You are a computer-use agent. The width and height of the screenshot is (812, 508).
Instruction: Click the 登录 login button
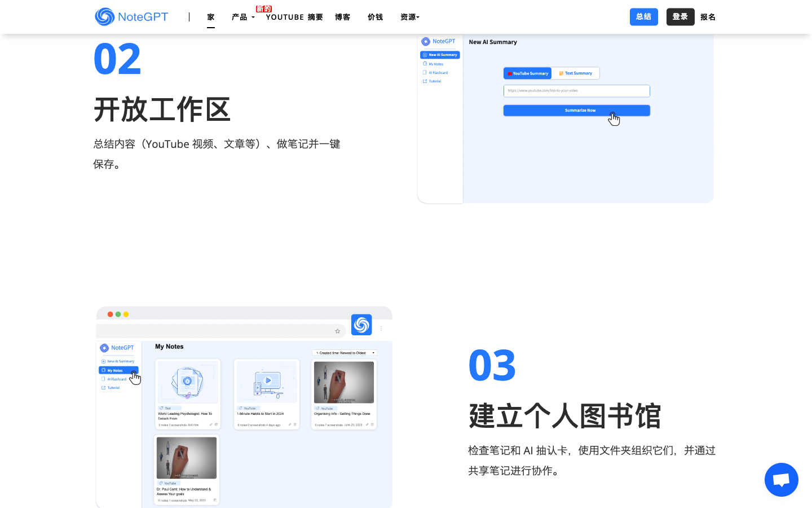pyautogui.click(x=680, y=17)
